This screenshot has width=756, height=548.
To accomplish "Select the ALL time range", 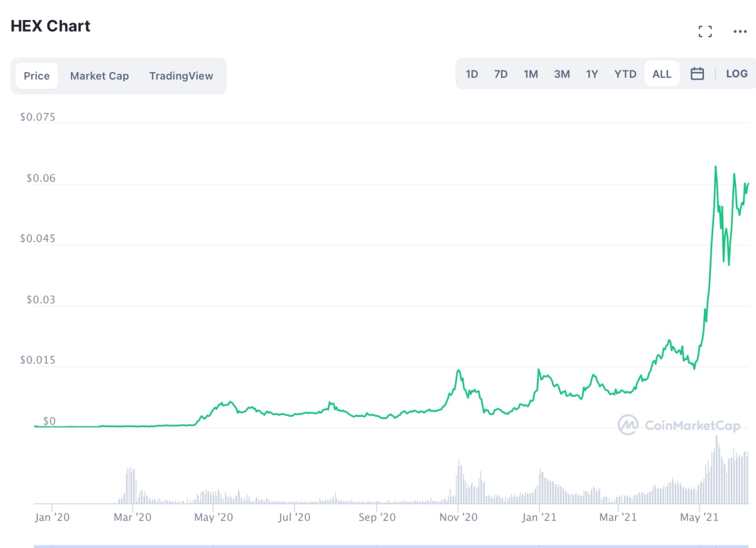I will (662, 74).
